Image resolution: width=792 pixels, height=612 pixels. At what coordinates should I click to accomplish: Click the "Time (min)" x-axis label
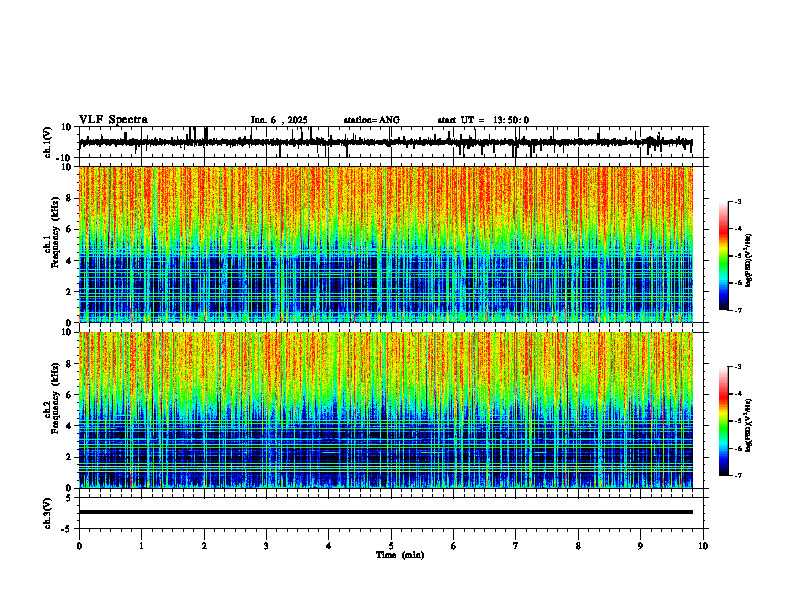point(400,555)
